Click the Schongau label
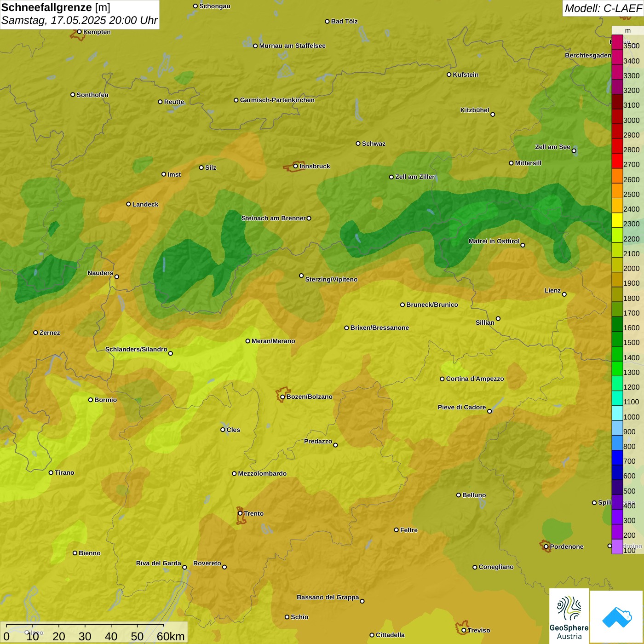The image size is (644, 644). pyautogui.click(x=215, y=6)
